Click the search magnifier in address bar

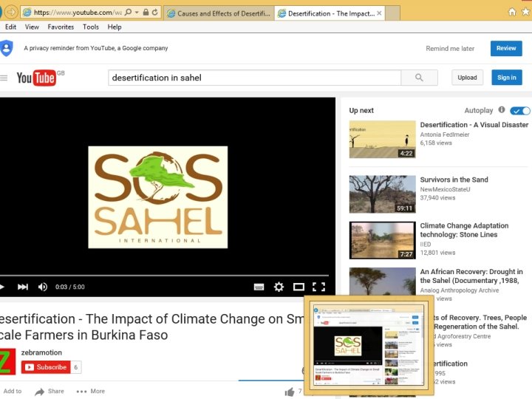coord(128,13)
